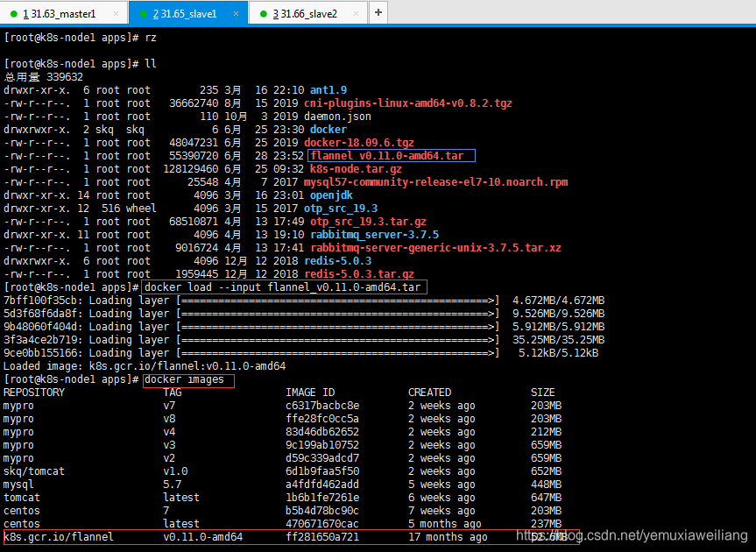Image resolution: width=756 pixels, height=552 pixels.
Task: Click the otp_src_19.3 directory name
Action: 341,209
